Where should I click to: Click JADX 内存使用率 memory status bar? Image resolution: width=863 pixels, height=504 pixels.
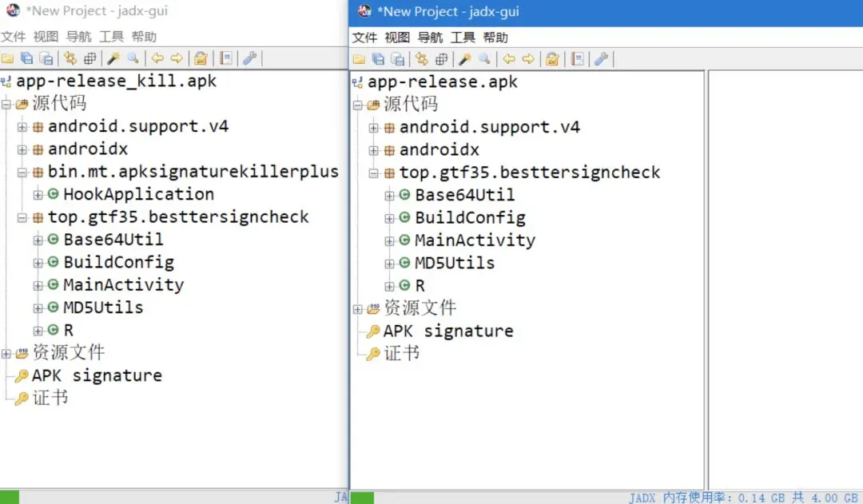pyautogui.click(x=744, y=498)
